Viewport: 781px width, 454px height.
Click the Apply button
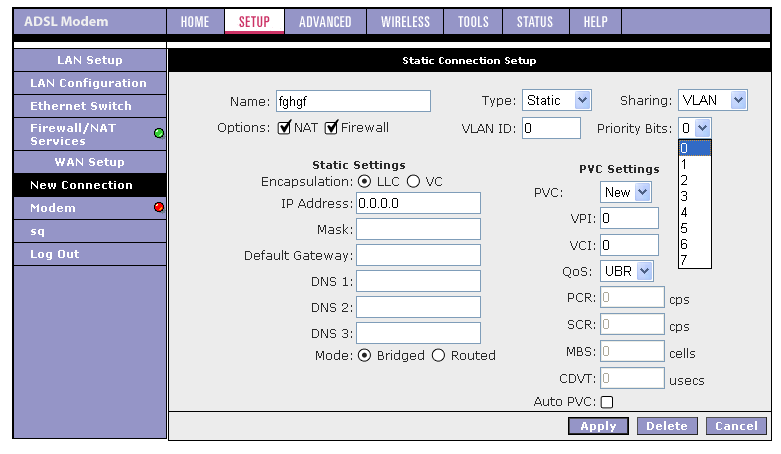598,426
